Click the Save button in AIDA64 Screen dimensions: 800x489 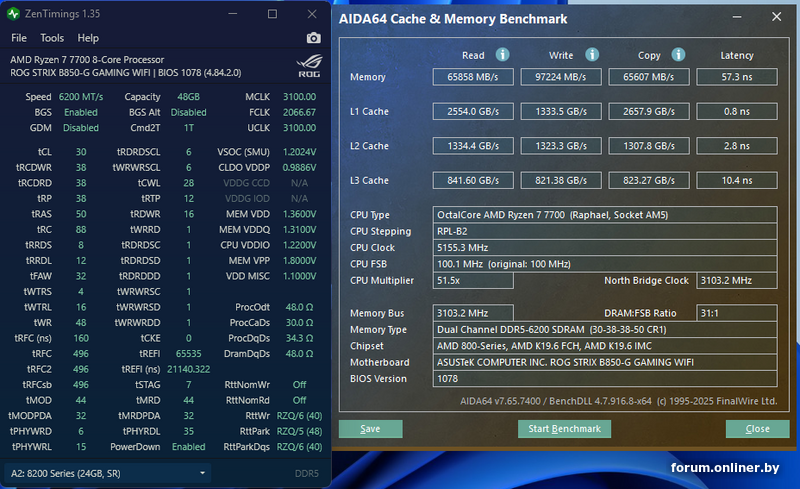pyautogui.click(x=370, y=429)
